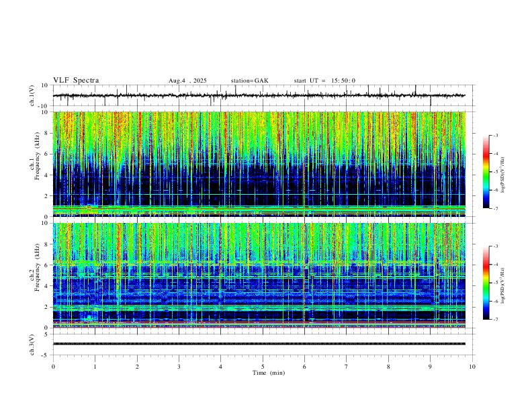This screenshot has height=411, width=532.
Task: Click the "-10" tick of the ch.1(V) axis
Action: pos(44,106)
